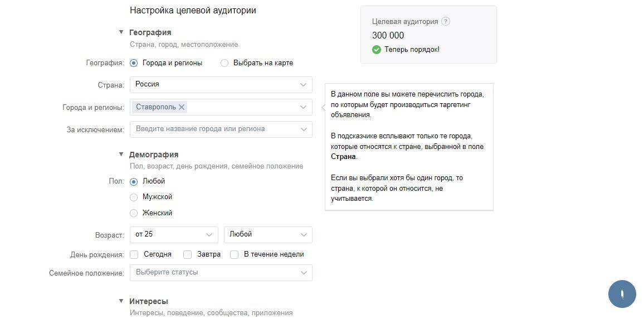This screenshot has width=644, height=318.
Task: Click the round floating button at bottom right
Action: tap(622, 294)
